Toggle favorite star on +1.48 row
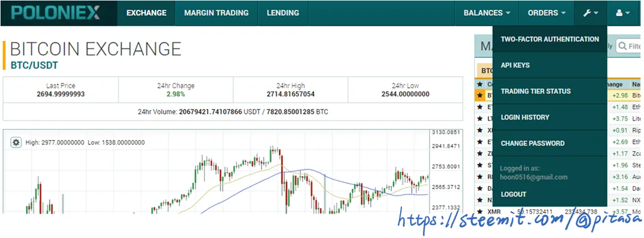Image resolution: width=644 pixels, height=238 pixels. click(479, 107)
